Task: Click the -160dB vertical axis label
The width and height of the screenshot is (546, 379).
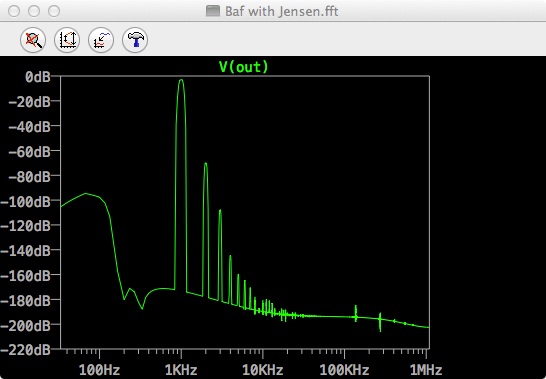Action: pyautogui.click(x=25, y=276)
